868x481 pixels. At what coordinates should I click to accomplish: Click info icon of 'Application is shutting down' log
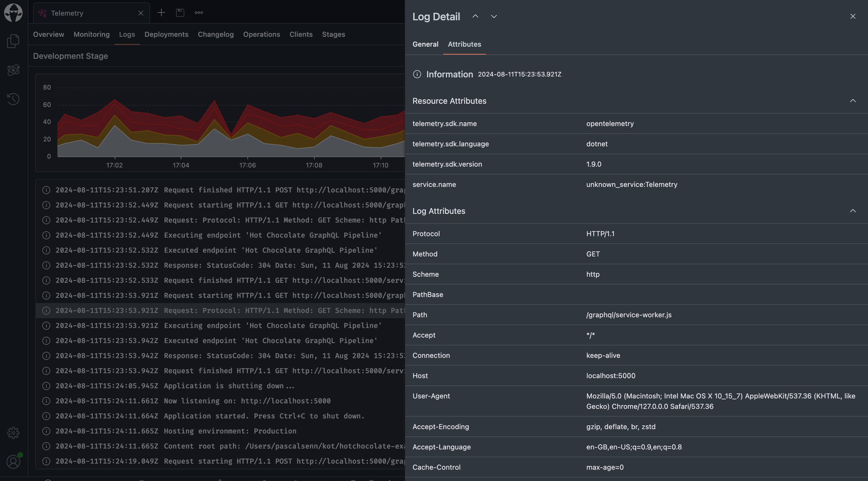point(46,386)
